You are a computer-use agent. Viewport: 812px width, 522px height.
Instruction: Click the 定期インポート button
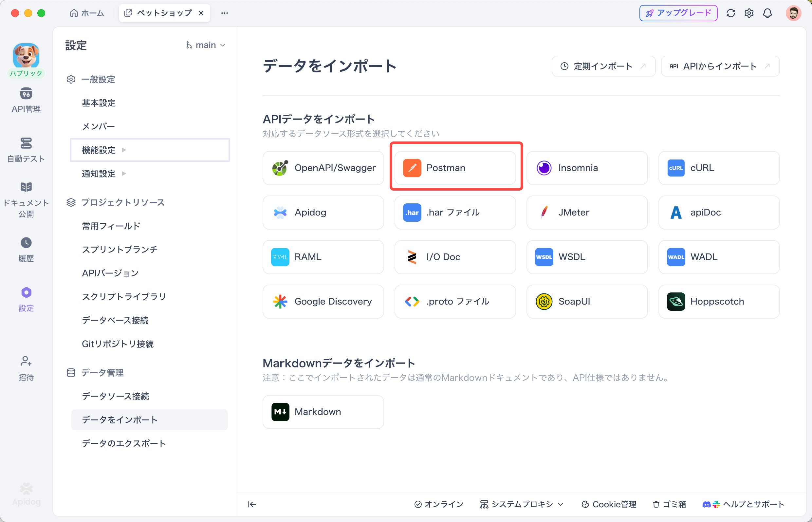click(x=603, y=66)
